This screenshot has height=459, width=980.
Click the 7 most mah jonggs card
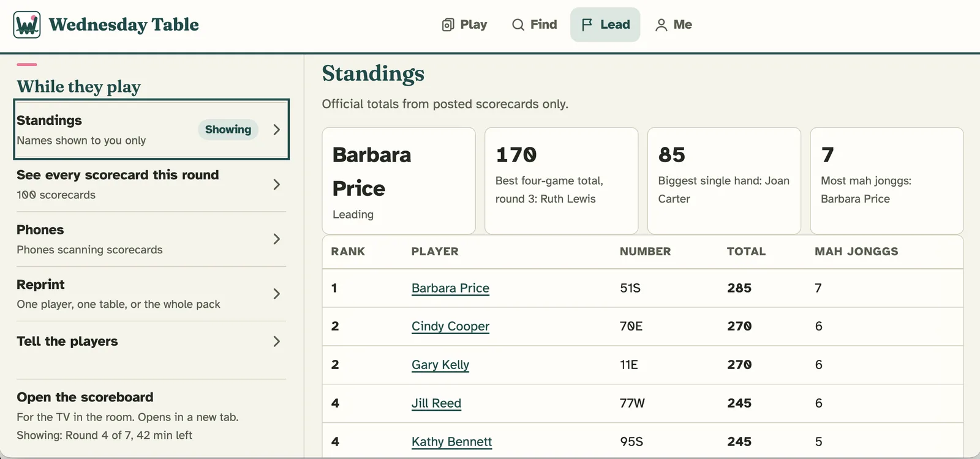(x=887, y=181)
